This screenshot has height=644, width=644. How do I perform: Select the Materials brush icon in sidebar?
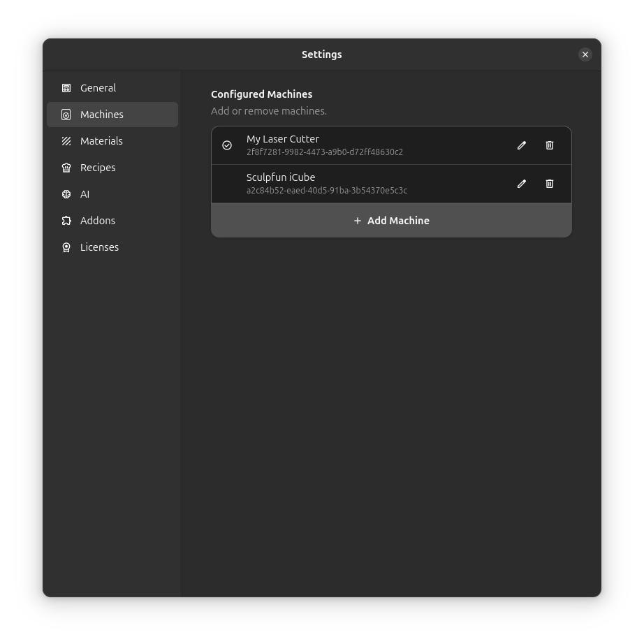(66, 140)
